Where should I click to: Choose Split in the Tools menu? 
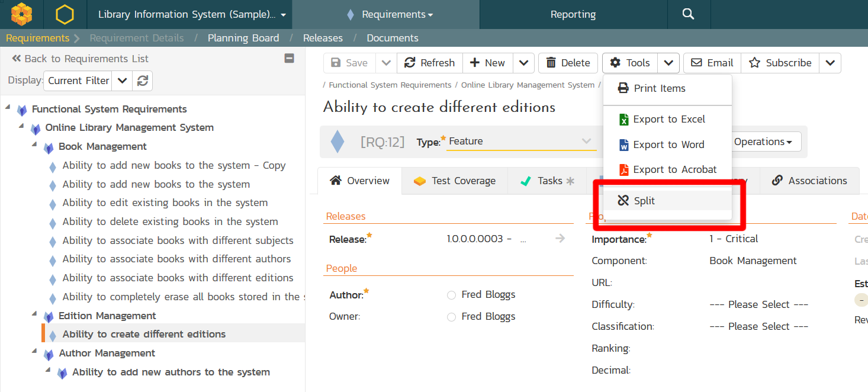pos(644,201)
